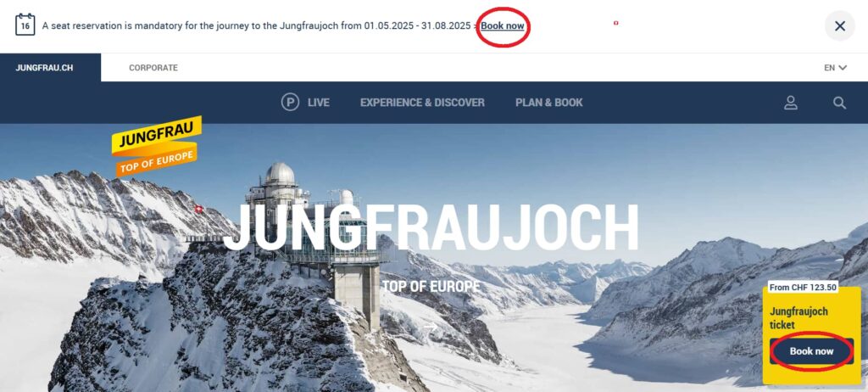This screenshot has width=868, height=392.
Task: Dismiss the seat reservation banner with the X
Action: 840,26
